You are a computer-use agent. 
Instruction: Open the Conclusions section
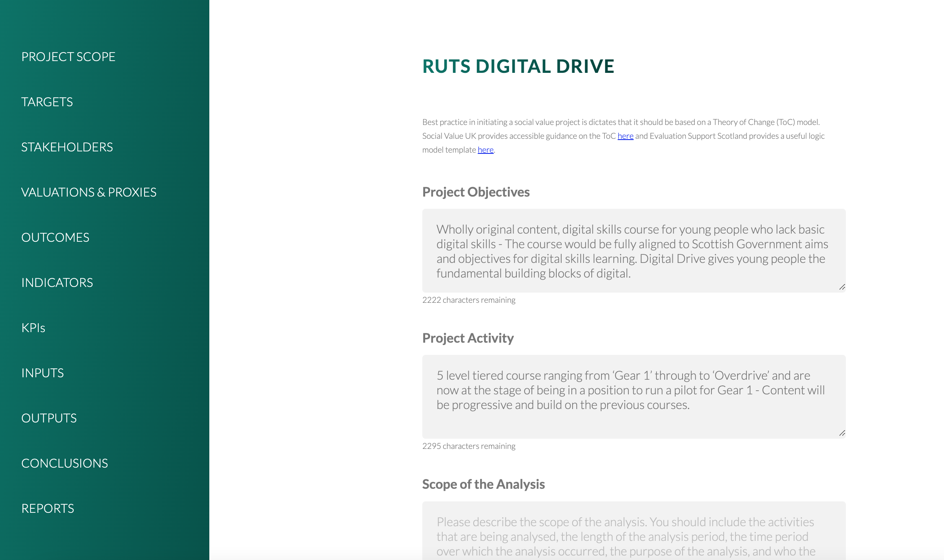pyautogui.click(x=65, y=463)
